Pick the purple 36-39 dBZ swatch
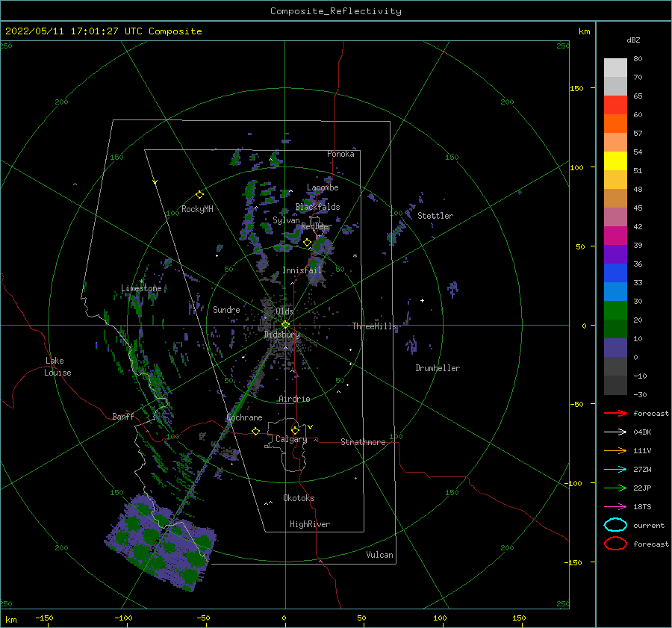This screenshot has width=672, height=628. click(x=615, y=254)
